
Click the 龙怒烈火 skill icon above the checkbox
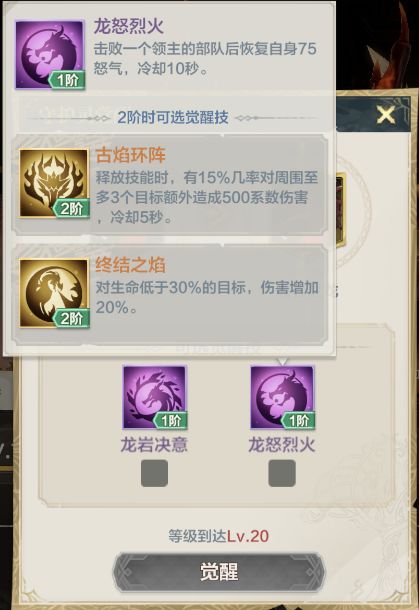[282, 397]
